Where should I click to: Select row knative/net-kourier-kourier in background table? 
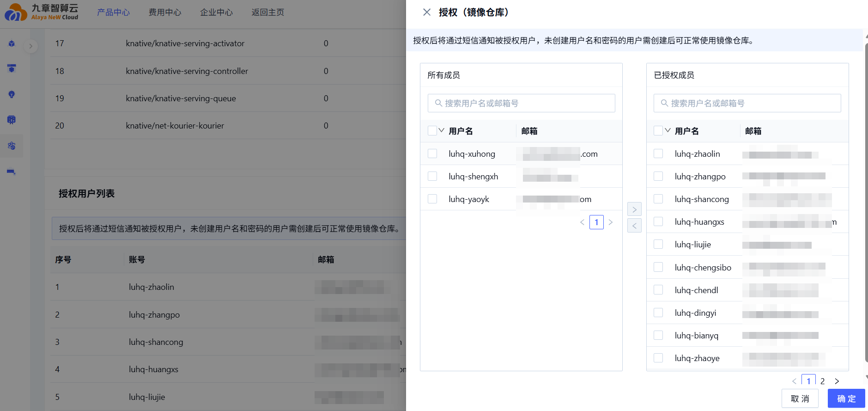coord(228,126)
